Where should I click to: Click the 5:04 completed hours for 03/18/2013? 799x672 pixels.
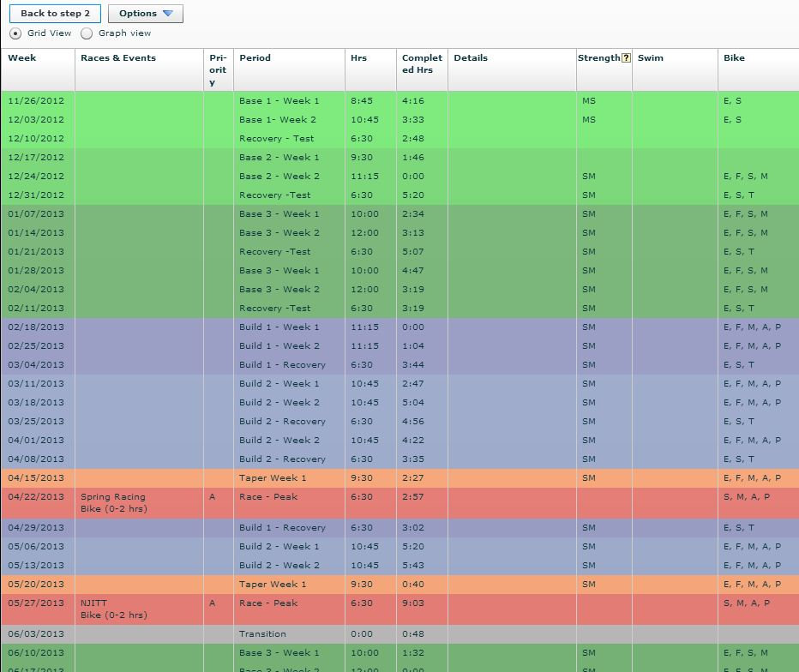[412, 403]
